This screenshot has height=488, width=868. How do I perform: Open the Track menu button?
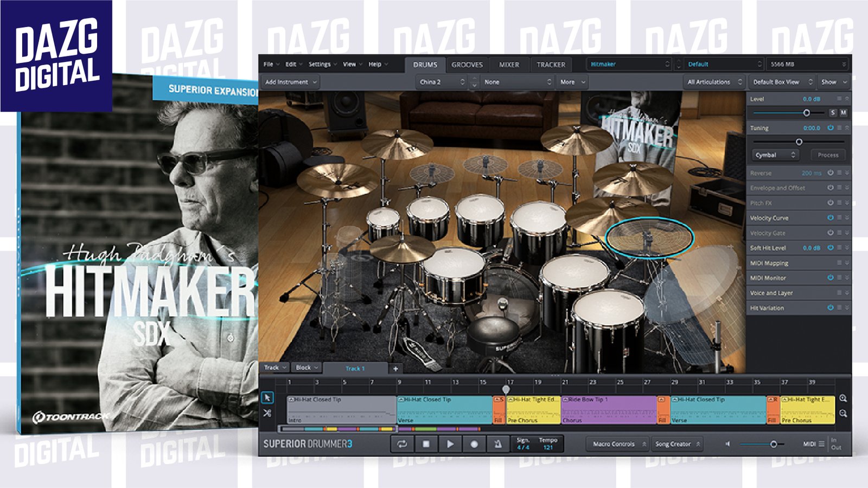tap(275, 368)
